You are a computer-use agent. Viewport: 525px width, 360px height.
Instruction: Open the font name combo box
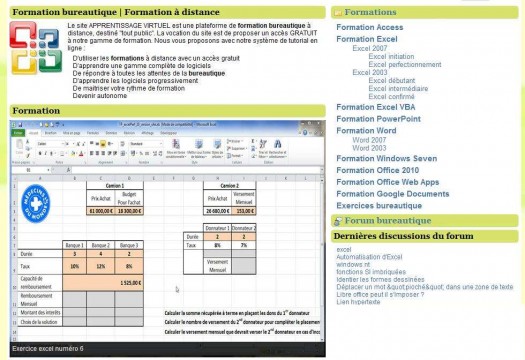[x=50, y=144]
